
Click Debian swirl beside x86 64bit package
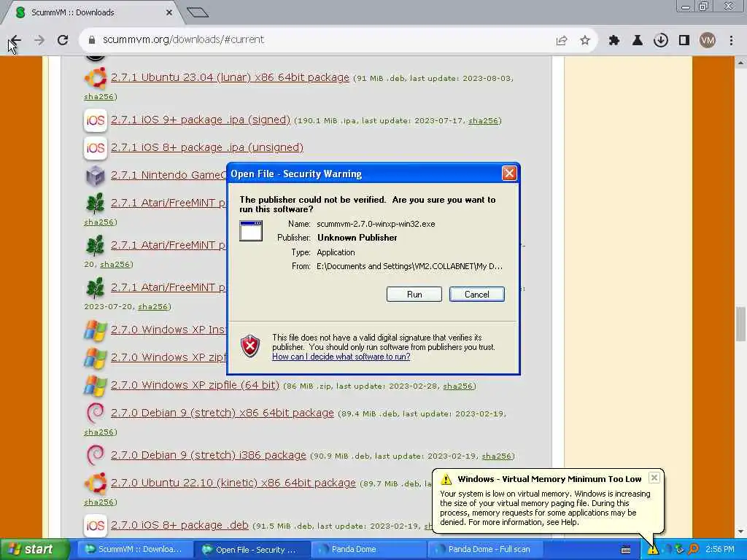coord(96,413)
